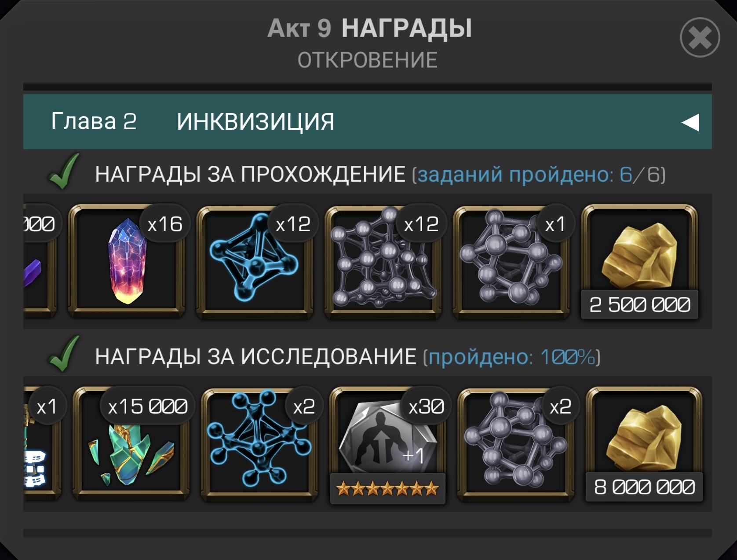
Task: Tap the silver x1 catalyst reward
Action: pos(512,261)
